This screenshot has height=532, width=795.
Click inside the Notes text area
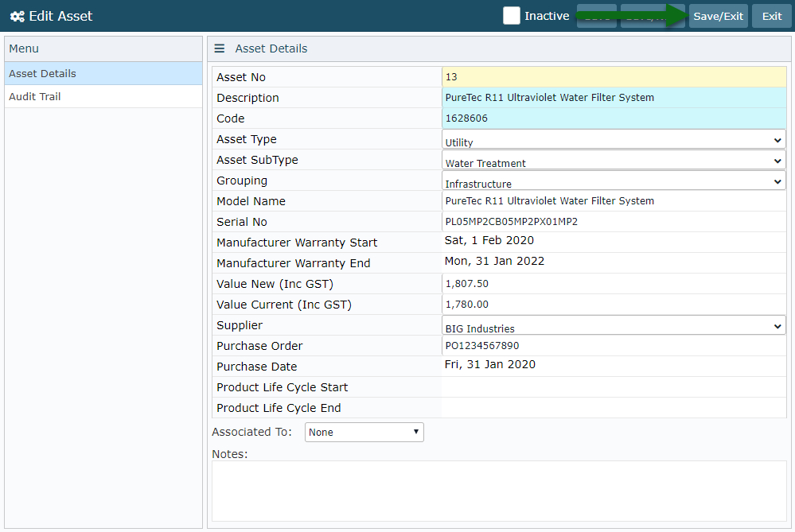click(499, 491)
